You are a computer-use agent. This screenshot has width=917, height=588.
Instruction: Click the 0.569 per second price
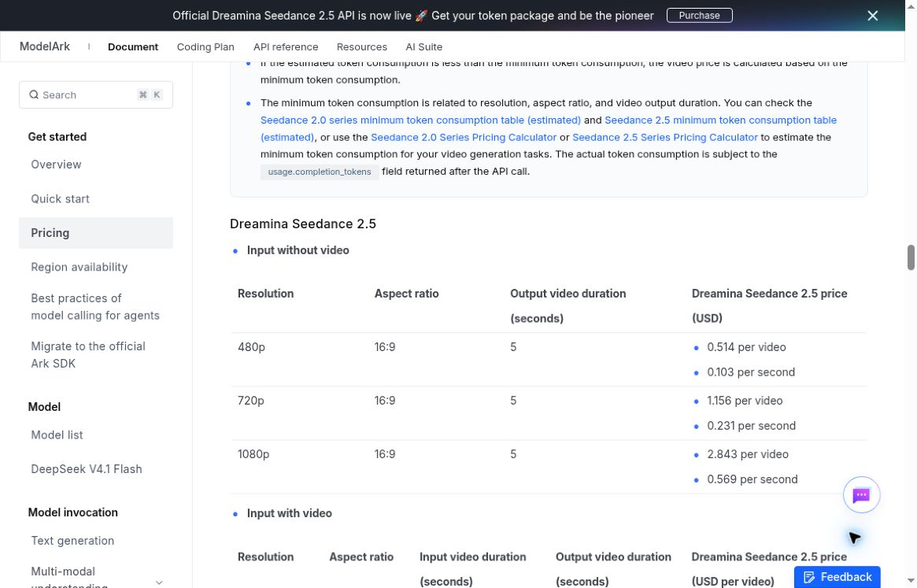(x=752, y=479)
